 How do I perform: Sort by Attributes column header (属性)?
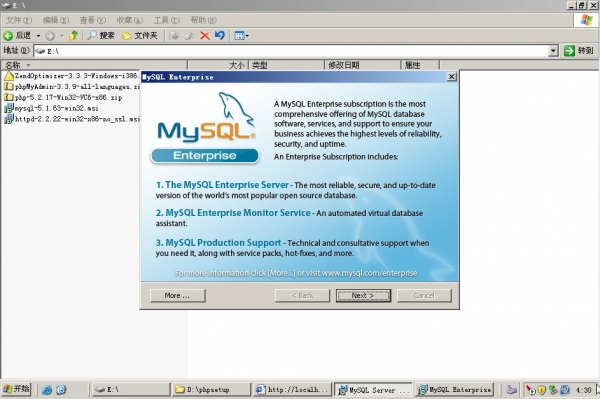(x=420, y=65)
